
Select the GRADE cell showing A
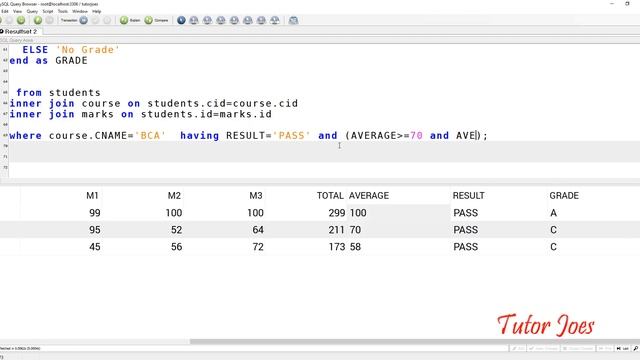coord(553,213)
